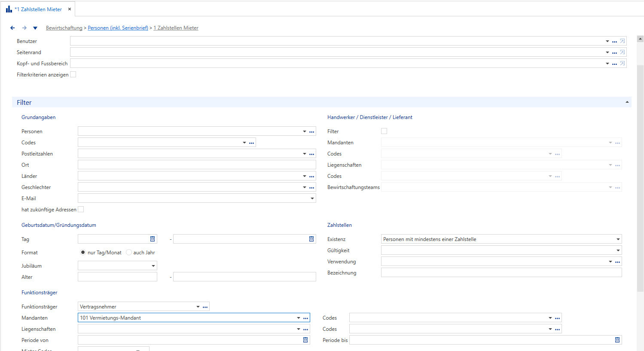Open the E-Mail dropdown arrow
This screenshot has height=351, width=644.
tap(312, 198)
